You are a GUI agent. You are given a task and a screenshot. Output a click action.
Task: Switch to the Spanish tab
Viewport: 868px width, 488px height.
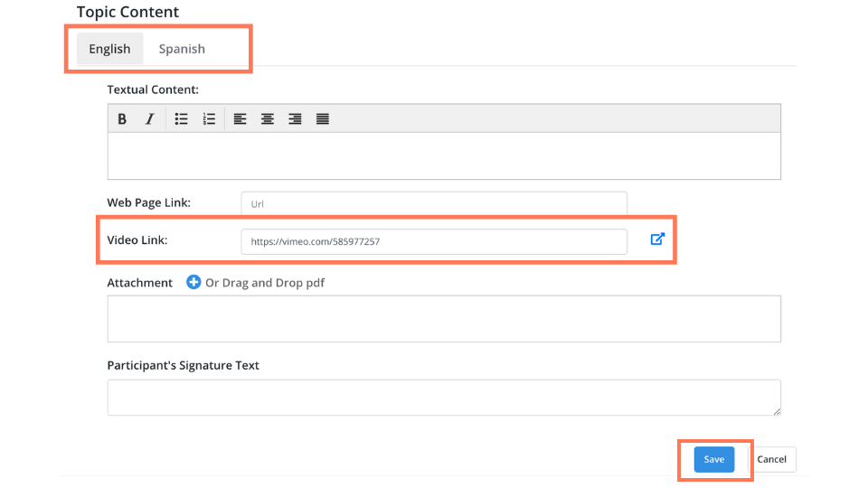coord(182,49)
